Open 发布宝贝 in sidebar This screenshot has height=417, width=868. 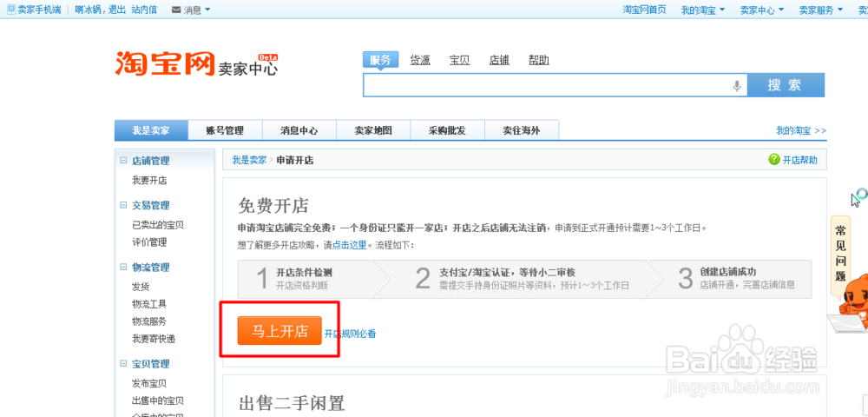(x=149, y=383)
